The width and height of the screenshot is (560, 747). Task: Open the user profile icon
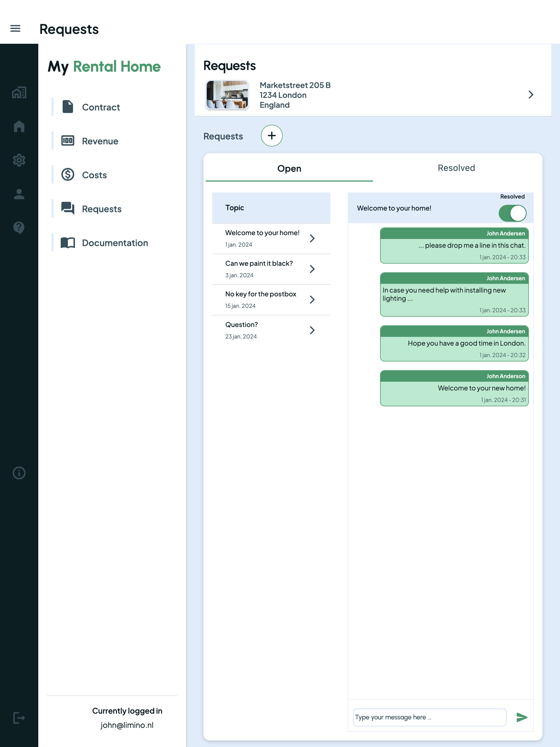[19, 194]
